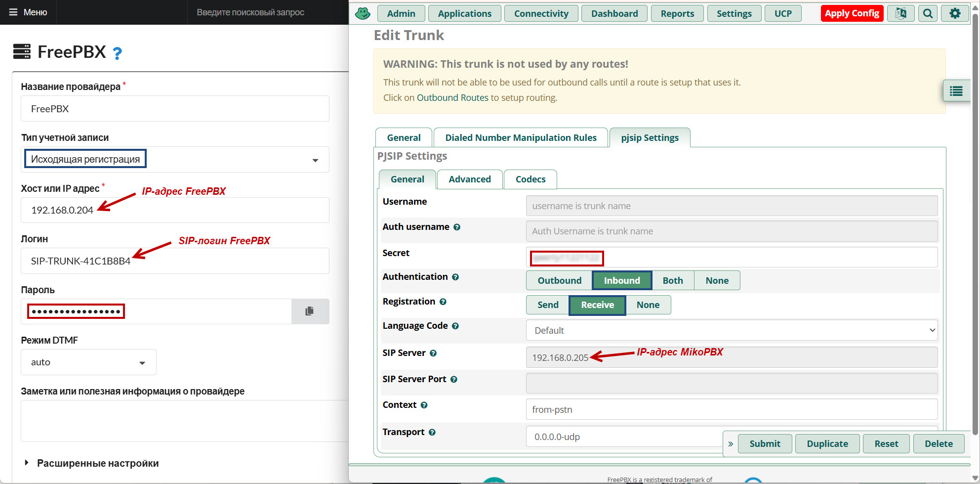This screenshot has height=484, width=980.
Task: Follow the Outbound Routes link
Action: [452, 98]
